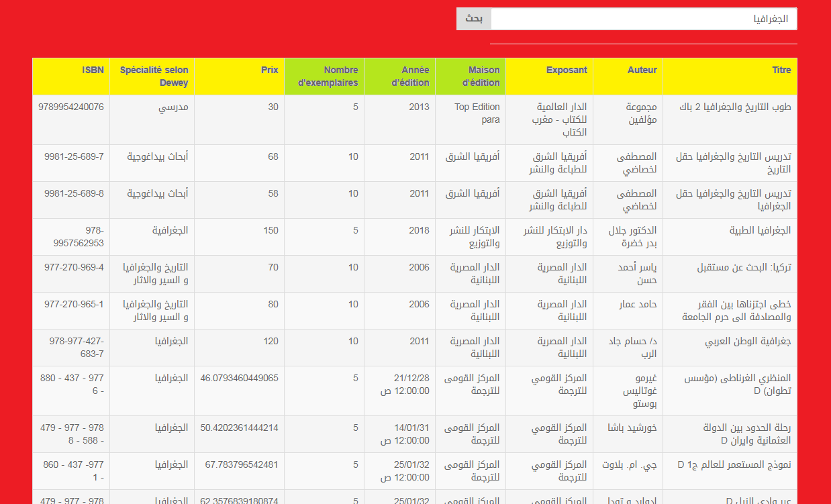Click title نموذج المستعمر للعالم ج1 D
Viewport: 831px width, 504px height.
tap(734, 464)
